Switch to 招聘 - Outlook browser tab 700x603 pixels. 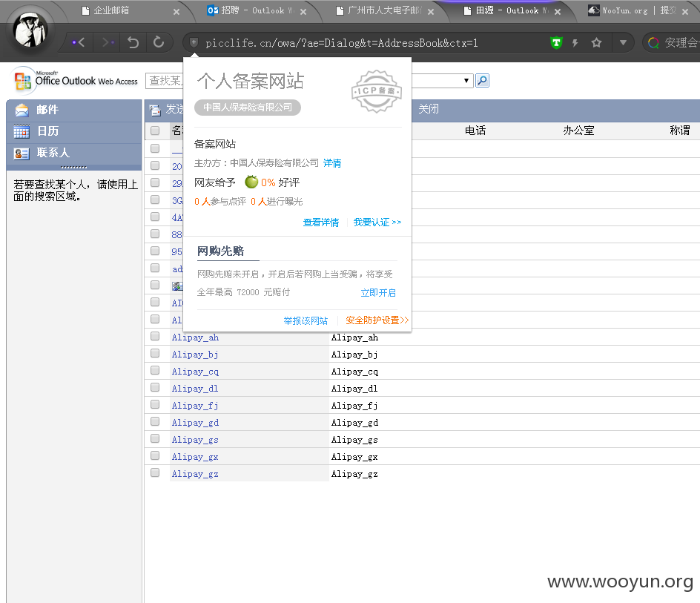pyautogui.click(x=250, y=10)
